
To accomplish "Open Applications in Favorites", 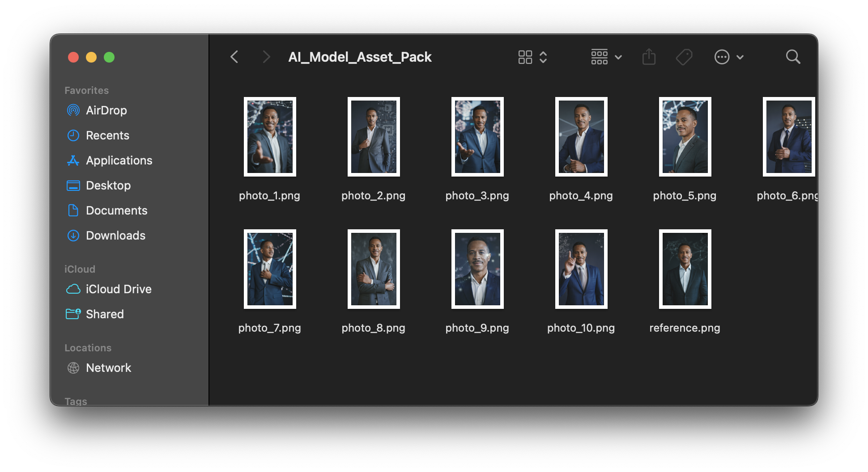I will point(119,160).
